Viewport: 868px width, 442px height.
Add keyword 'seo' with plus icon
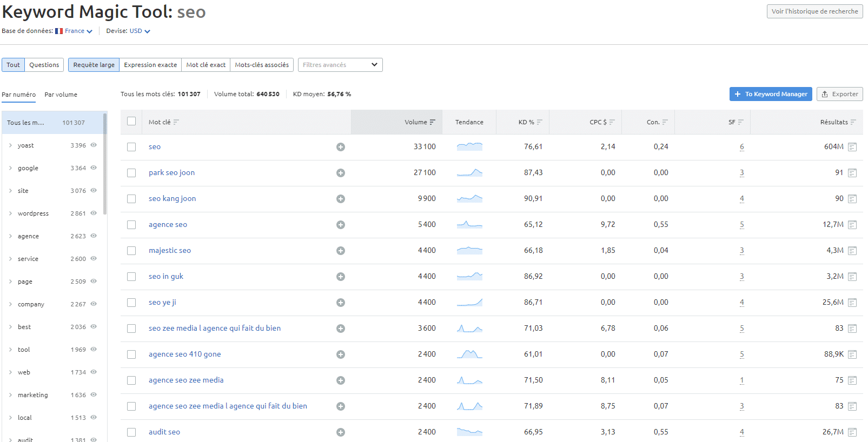341,147
